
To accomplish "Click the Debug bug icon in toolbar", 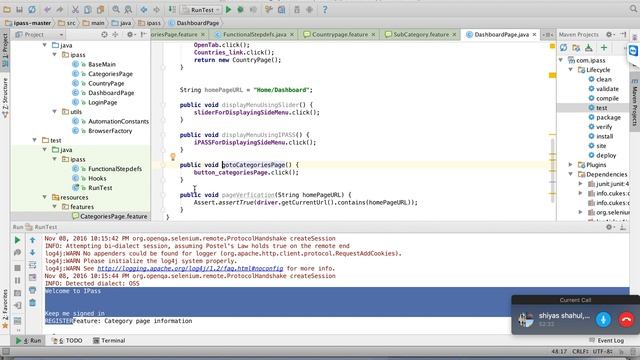I will 240,9.
